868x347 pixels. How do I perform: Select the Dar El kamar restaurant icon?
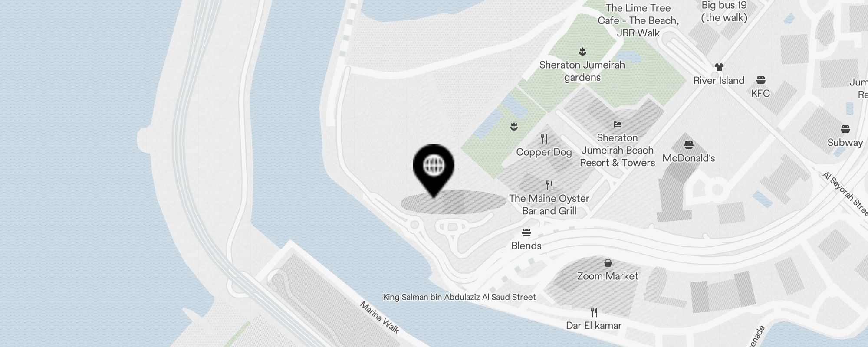point(594,312)
